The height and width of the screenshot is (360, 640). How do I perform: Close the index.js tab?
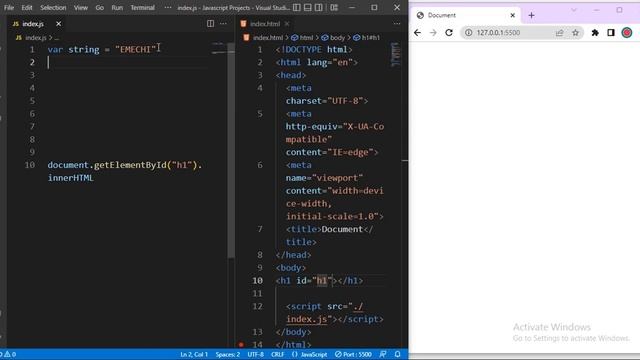tap(58, 24)
